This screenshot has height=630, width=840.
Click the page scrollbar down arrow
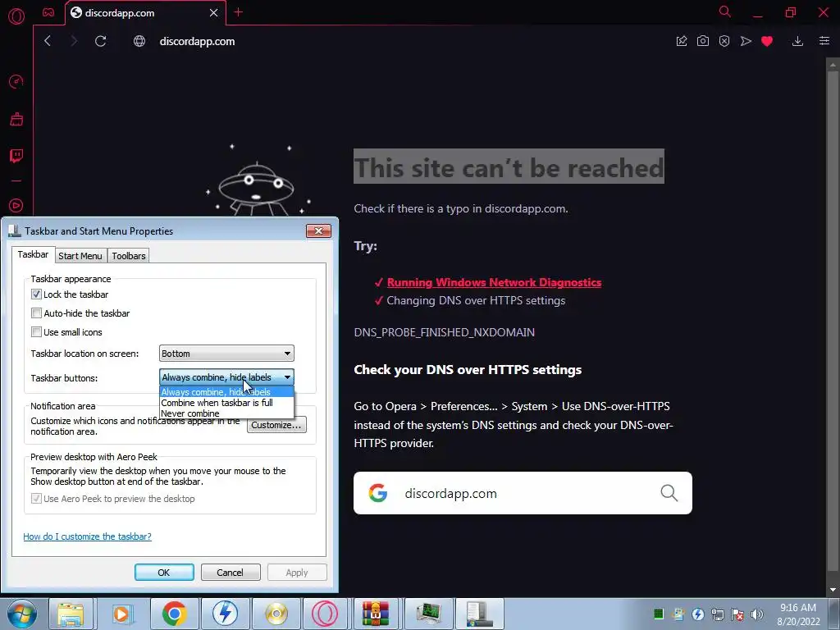point(833,590)
